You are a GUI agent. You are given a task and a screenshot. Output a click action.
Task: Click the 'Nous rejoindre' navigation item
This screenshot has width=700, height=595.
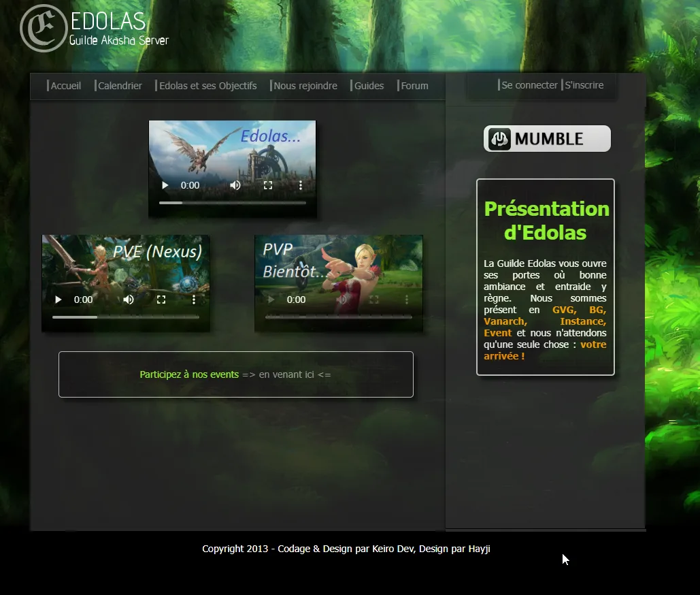(x=305, y=85)
